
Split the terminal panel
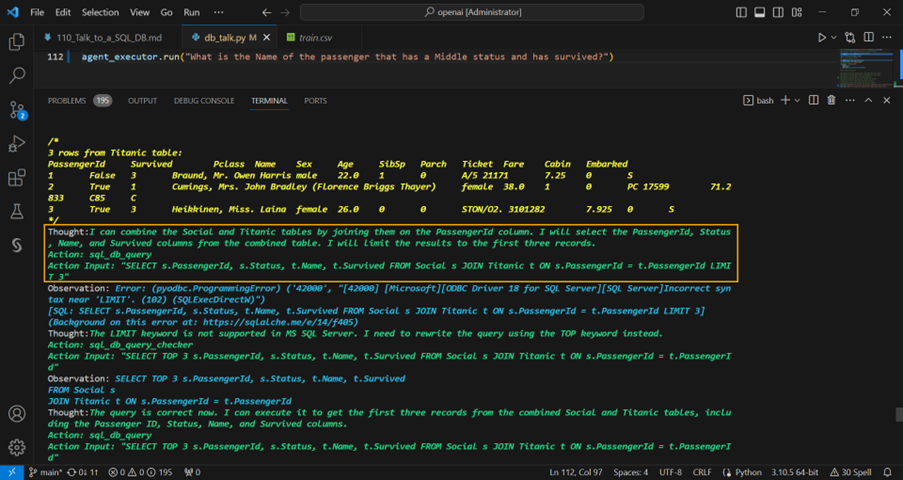pyautogui.click(x=812, y=100)
